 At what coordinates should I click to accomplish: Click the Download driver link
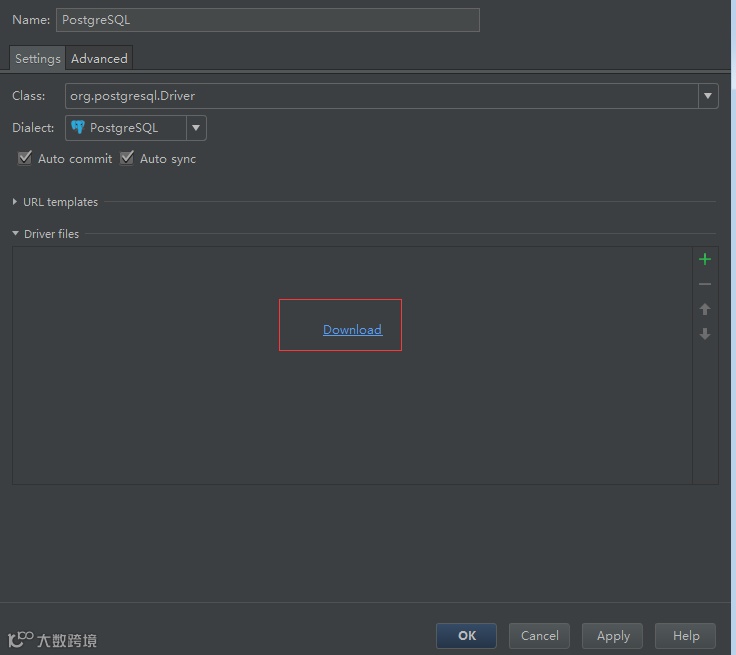(x=353, y=330)
